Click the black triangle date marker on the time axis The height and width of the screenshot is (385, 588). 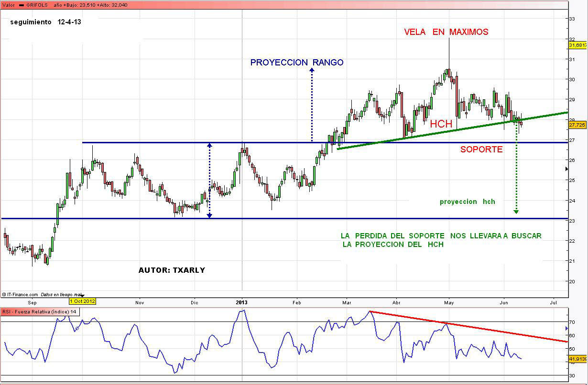81,296
